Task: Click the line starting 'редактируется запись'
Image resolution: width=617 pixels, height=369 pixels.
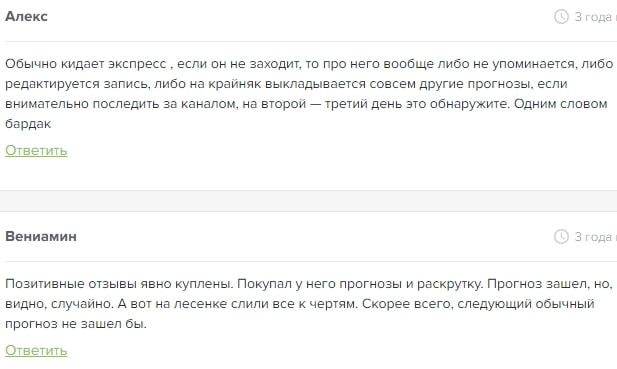Action: pyautogui.click(x=286, y=84)
